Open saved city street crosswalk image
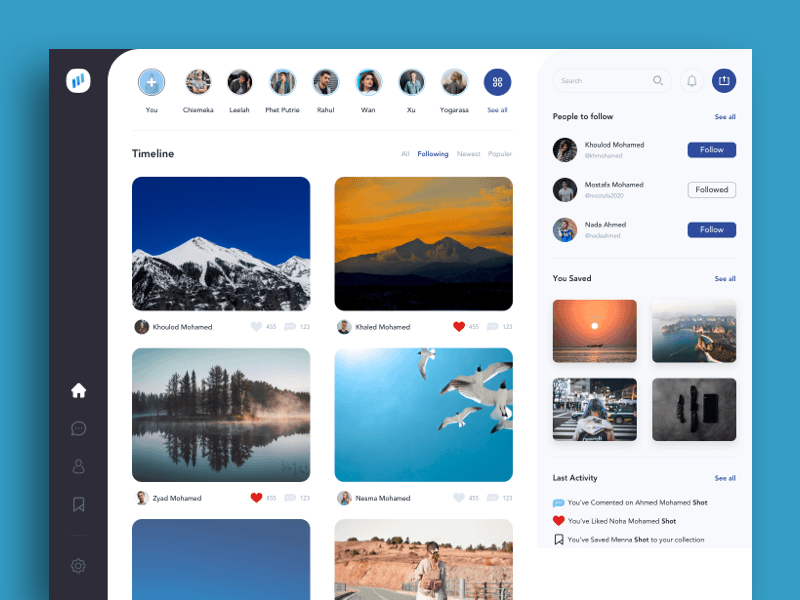 click(x=595, y=409)
